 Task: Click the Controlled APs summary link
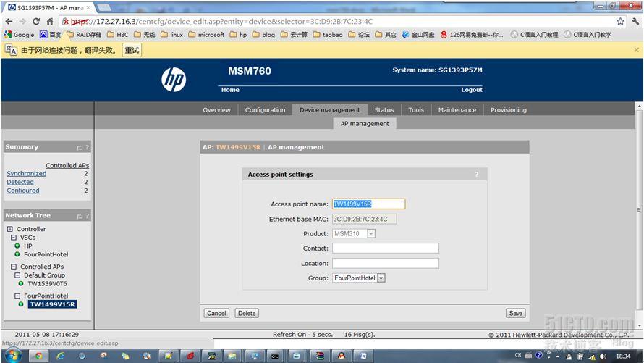(67, 165)
